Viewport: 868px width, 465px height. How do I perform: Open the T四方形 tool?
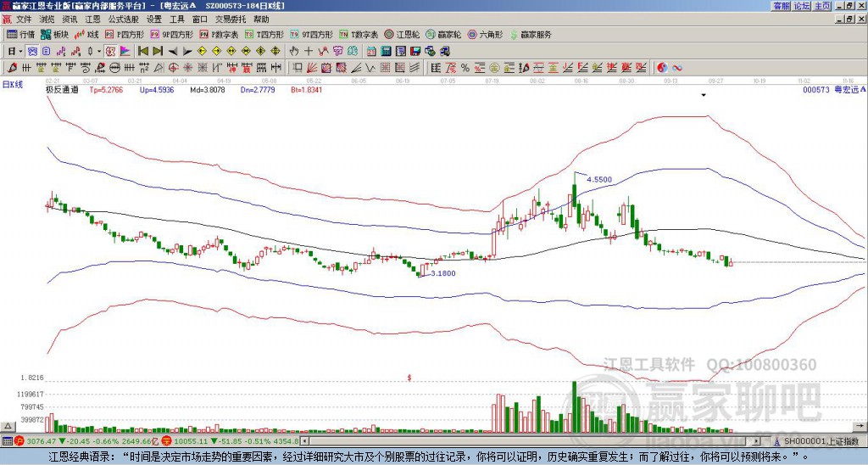tap(264, 34)
